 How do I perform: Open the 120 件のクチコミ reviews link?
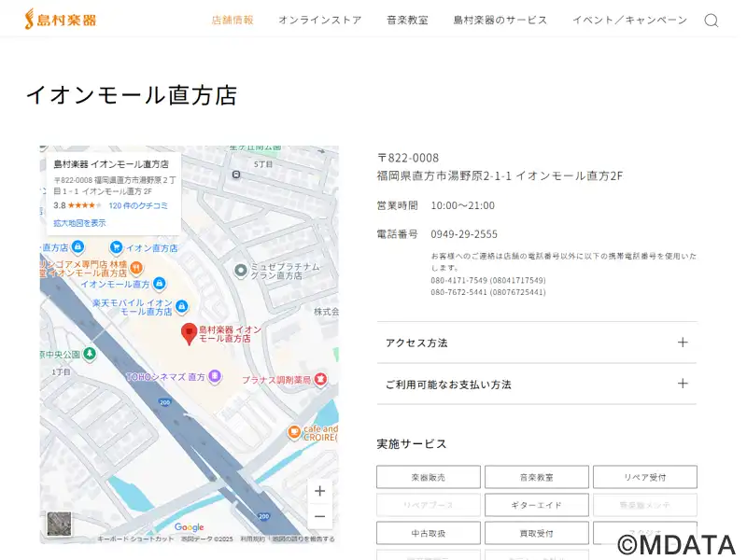click(x=138, y=205)
